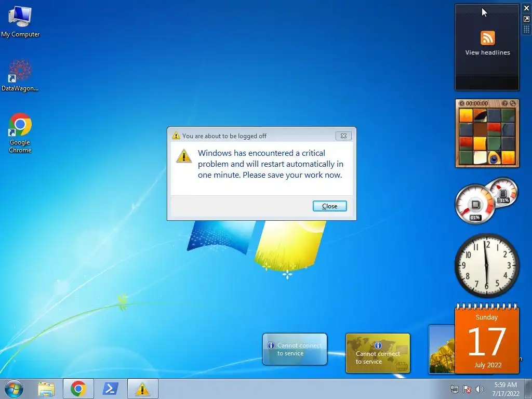The height and width of the screenshot is (399, 532).
Task: Click the puzzle's shuffle arrows icon
Action: click(x=513, y=103)
